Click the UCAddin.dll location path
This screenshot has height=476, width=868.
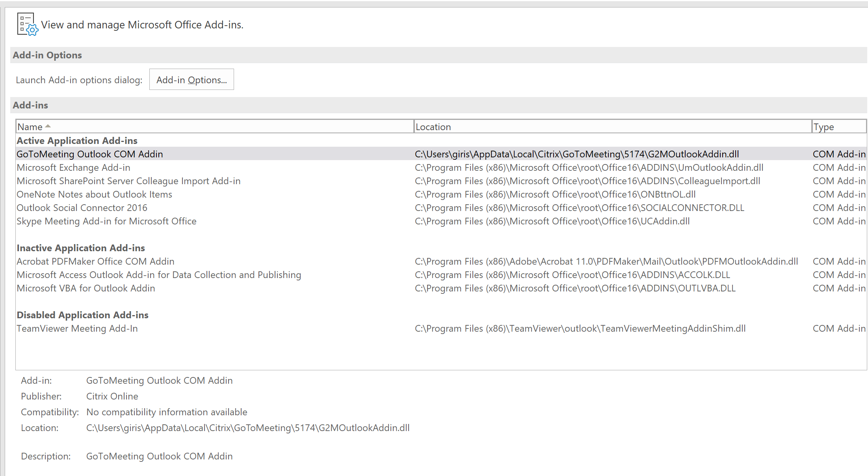point(552,221)
